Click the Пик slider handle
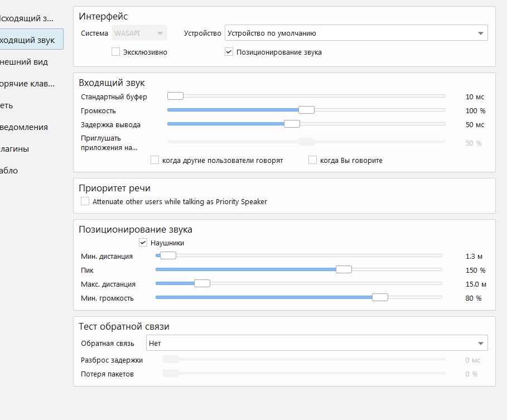 click(x=344, y=269)
